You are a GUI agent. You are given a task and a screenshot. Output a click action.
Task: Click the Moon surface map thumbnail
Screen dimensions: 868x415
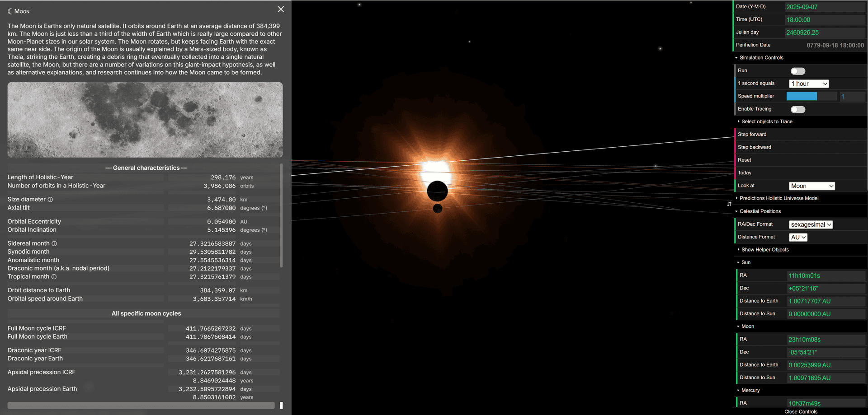(145, 120)
